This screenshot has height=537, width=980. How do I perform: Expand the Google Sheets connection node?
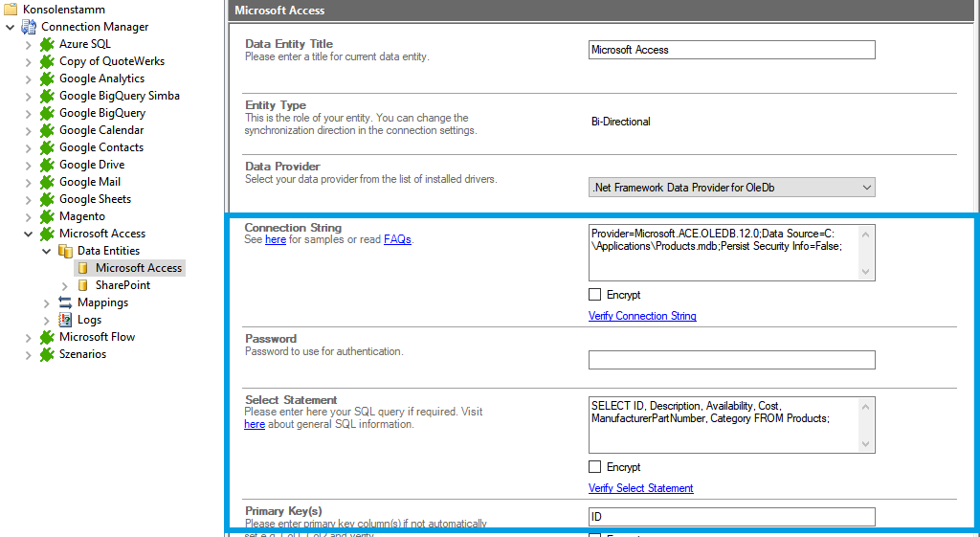click(x=29, y=199)
